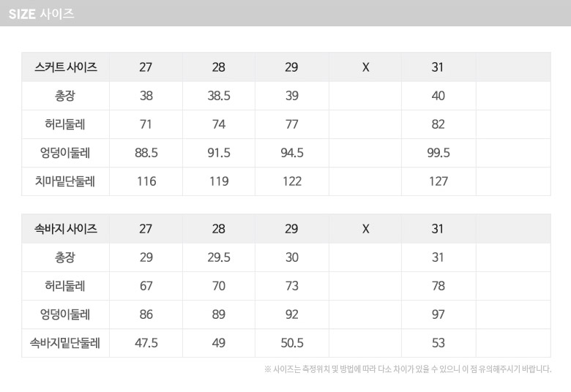Screen dimensions: 571x392
Task: Click the 엉덩이둘레 label in skirt table
Action: coord(66,153)
